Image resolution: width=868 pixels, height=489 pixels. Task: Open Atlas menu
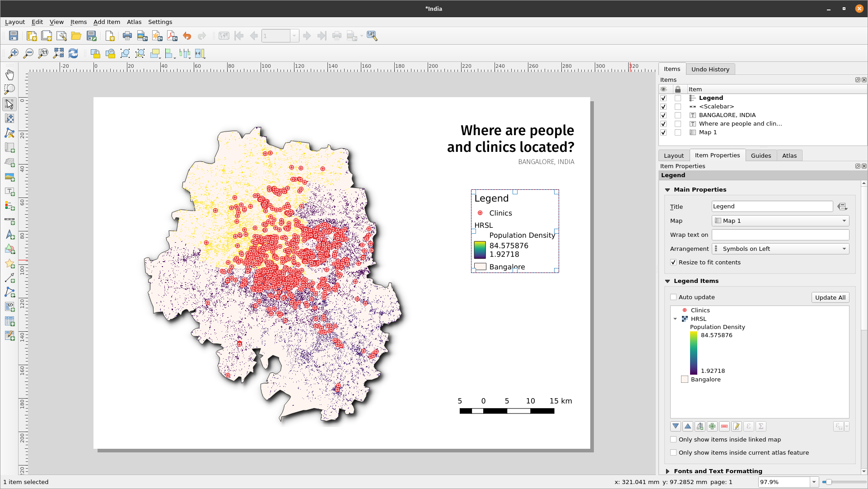click(x=134, y=22)
